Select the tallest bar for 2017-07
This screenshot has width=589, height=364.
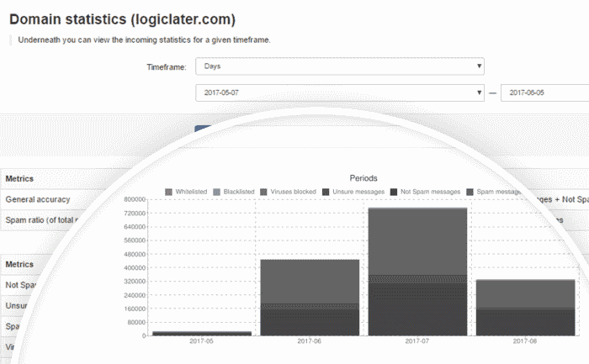tap(417, 269)
